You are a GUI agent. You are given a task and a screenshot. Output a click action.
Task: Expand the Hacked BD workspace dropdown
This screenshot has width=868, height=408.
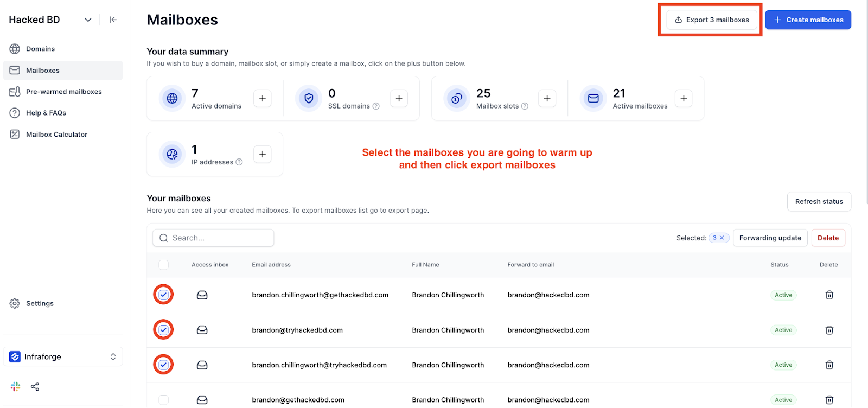(88, 20)
